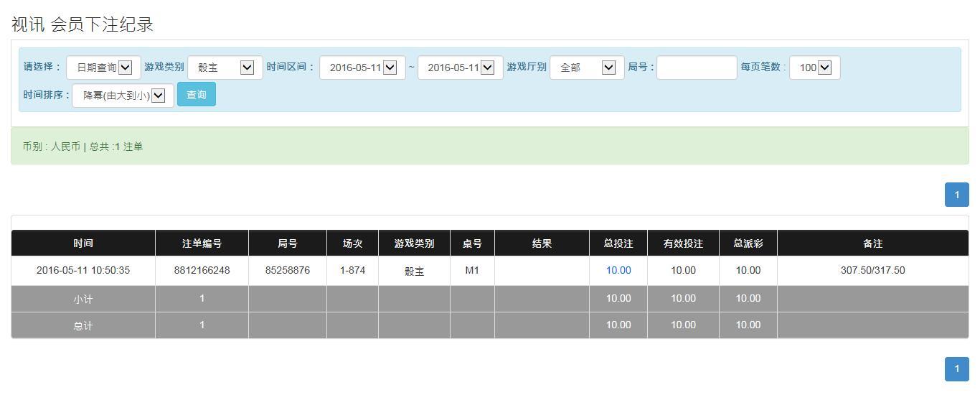980x418 pixels.
Task: Click the 注单编号 column header
Action: pos(202,243)
